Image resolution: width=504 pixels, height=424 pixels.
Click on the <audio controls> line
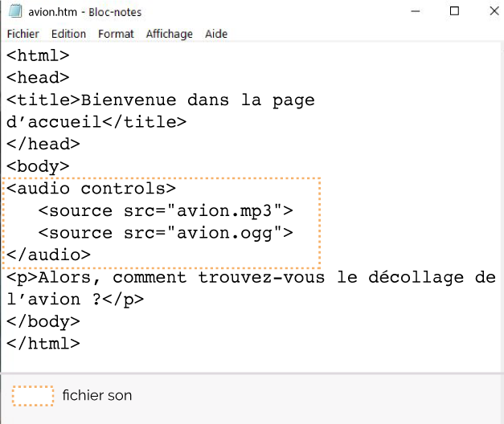click(x=91, y=189)
